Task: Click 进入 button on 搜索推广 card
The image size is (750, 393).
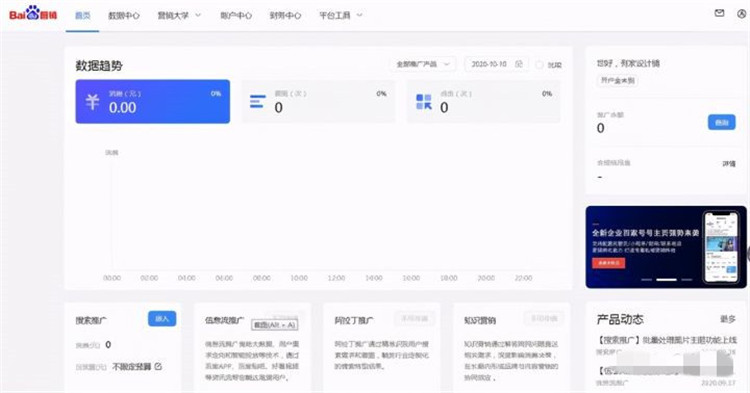Action: pos(162,319)
